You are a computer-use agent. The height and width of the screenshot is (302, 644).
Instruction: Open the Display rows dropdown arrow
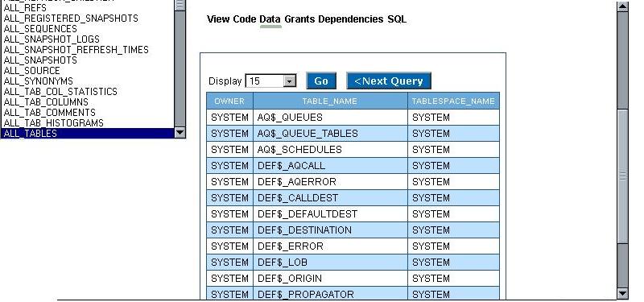point(290,81)
